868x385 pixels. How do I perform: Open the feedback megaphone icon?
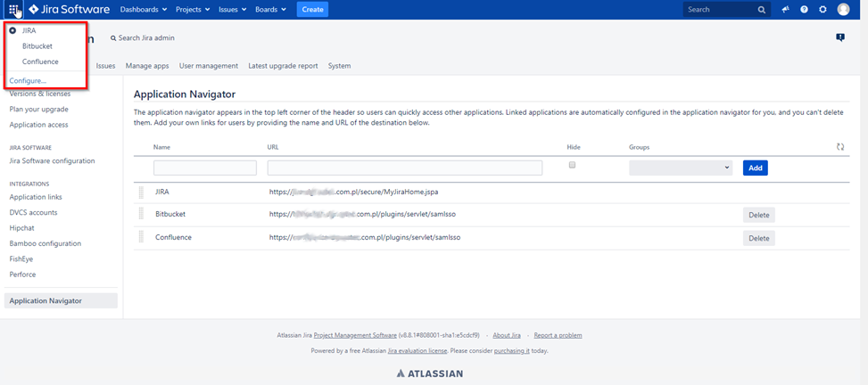[x=786, y=10]
